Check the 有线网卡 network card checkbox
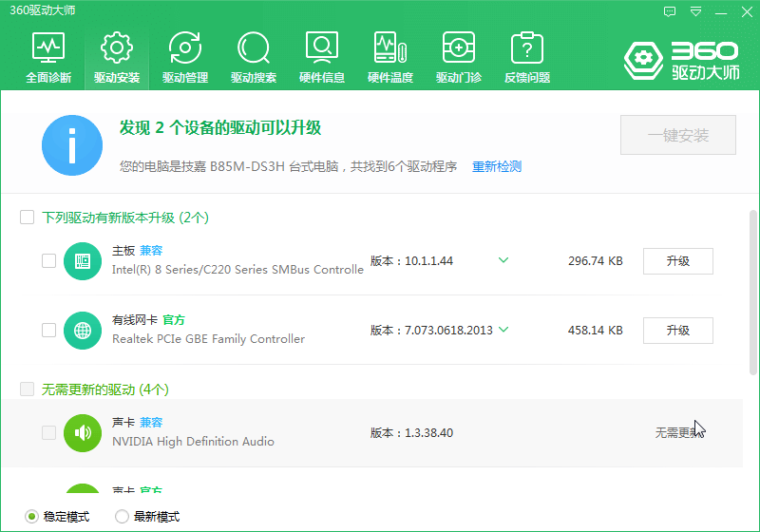Image resolution: width=760 pixels, height=532 pixels. (x=48, y=330)
